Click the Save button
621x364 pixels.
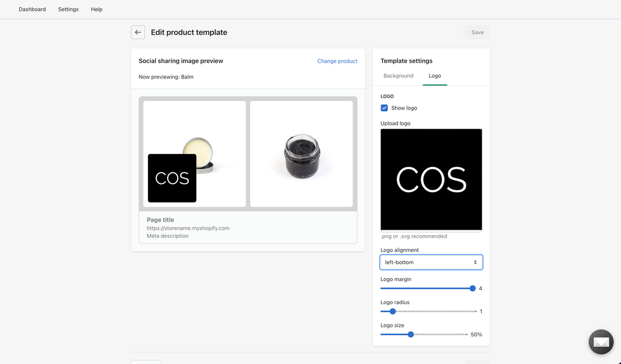click(x=477, y=32)
